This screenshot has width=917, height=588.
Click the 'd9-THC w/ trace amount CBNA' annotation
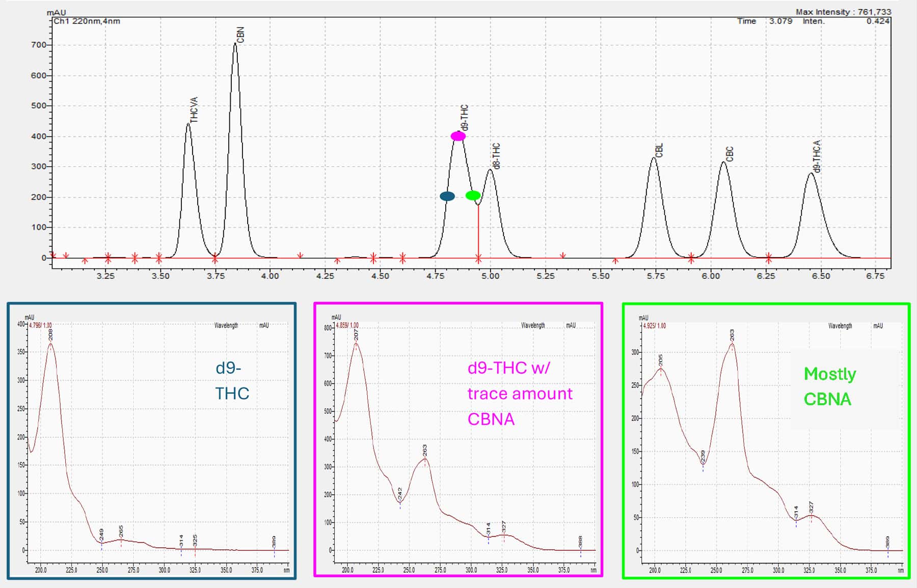coord(519,394)
